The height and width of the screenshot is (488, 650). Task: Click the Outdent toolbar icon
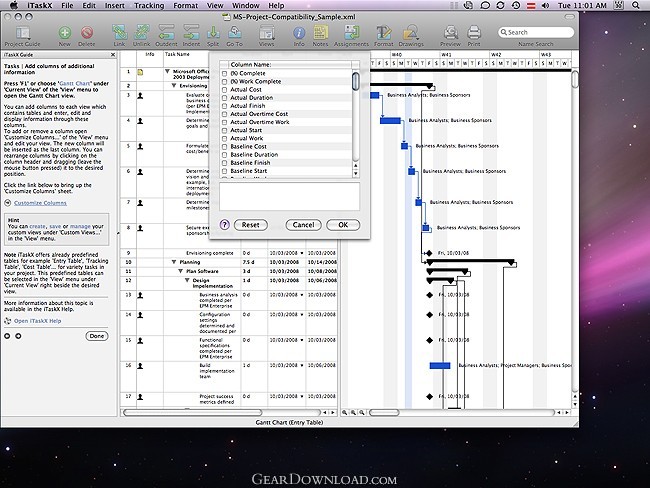pyautogui.click(x=166, y=32)
